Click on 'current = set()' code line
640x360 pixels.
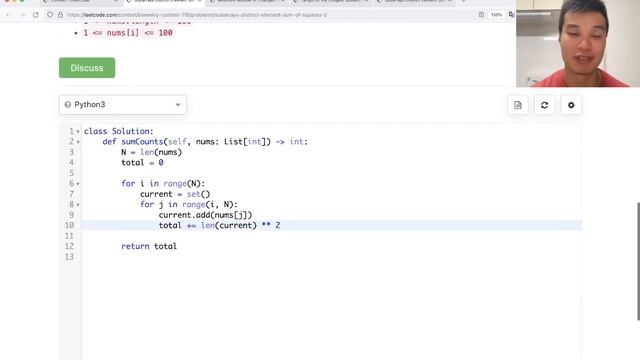coord(175,194)
